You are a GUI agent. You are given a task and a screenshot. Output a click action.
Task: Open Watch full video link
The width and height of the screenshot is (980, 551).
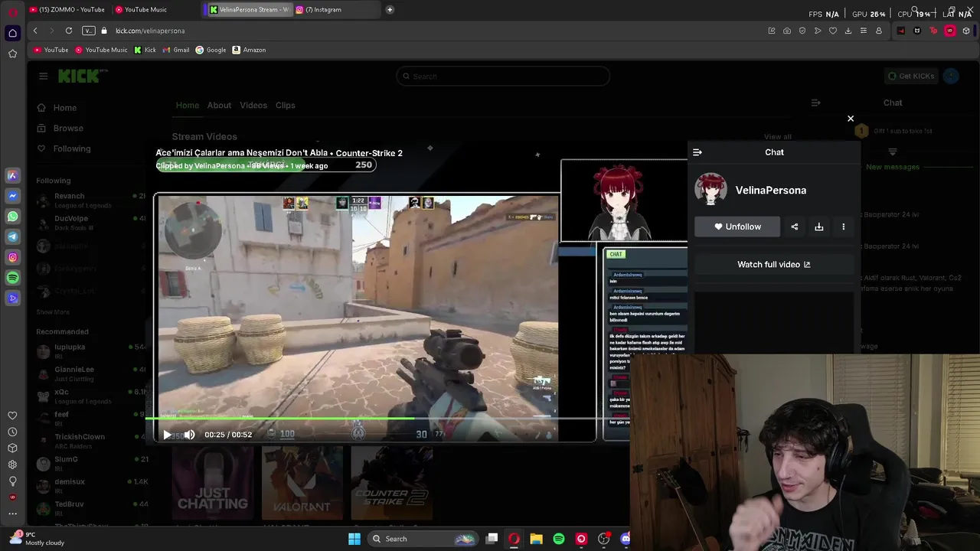pos(773,264)
